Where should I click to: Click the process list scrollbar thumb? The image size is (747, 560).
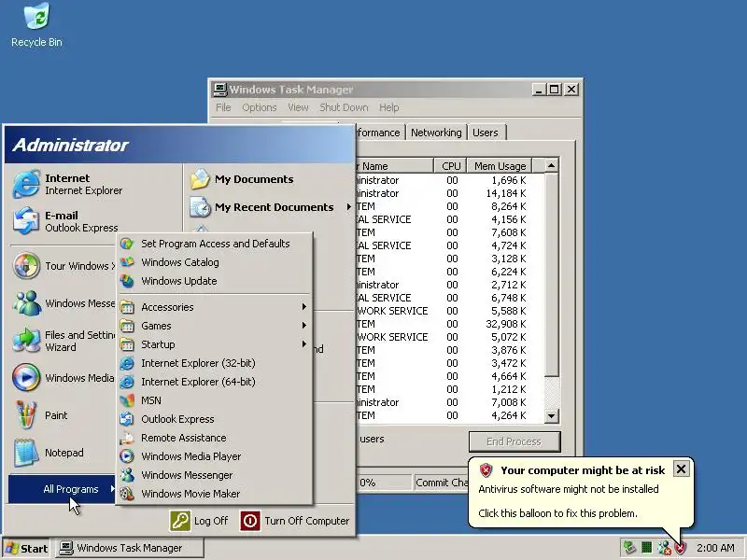[x=551, y=274]
